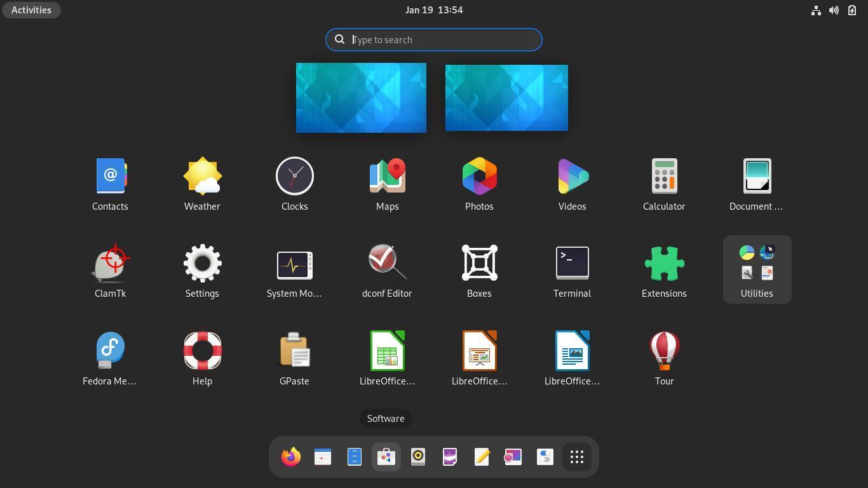Open the GPaste clipboard manager
Screen dimensions: 868x488
point(294,351)
